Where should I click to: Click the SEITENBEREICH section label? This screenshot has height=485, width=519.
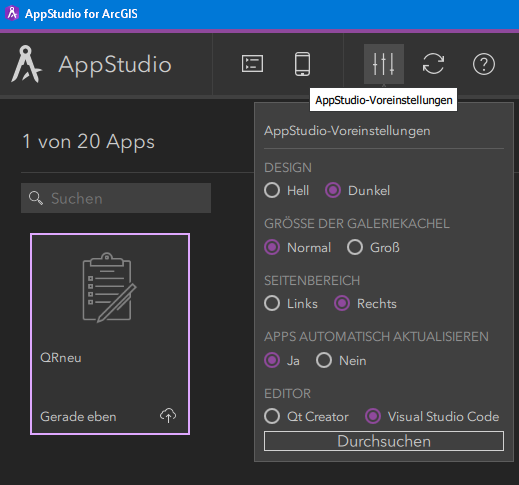click(x=312, y=281)
